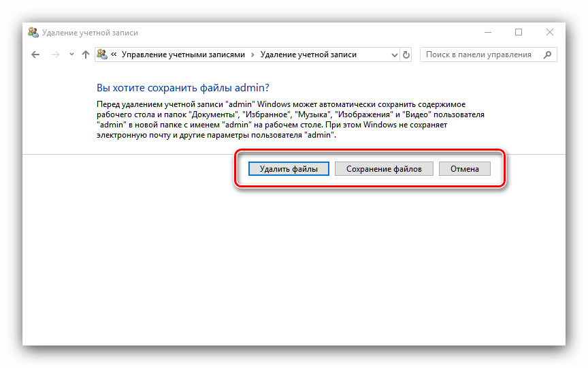Go back with the left arrow button

[x=35, y=55]
